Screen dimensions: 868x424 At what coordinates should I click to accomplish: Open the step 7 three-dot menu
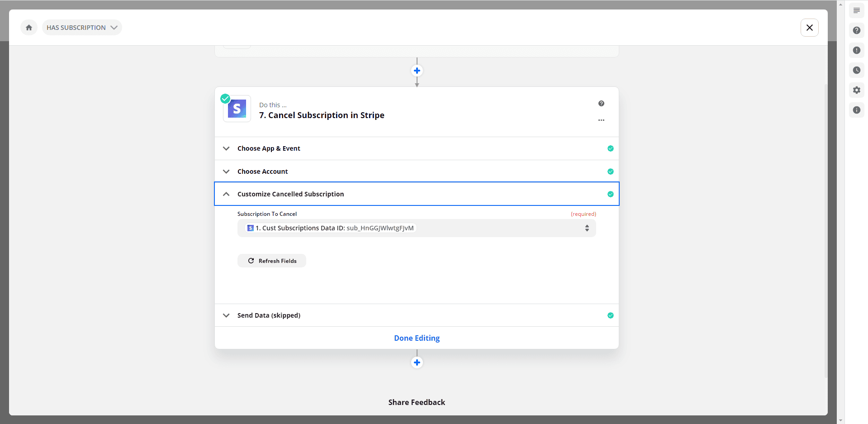point(601,120)
